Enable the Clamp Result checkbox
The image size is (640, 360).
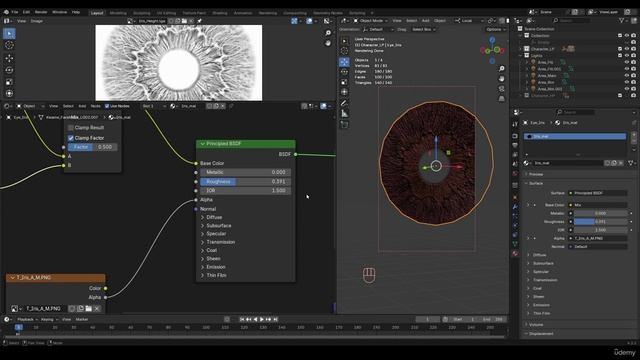(x=71, y=128)
